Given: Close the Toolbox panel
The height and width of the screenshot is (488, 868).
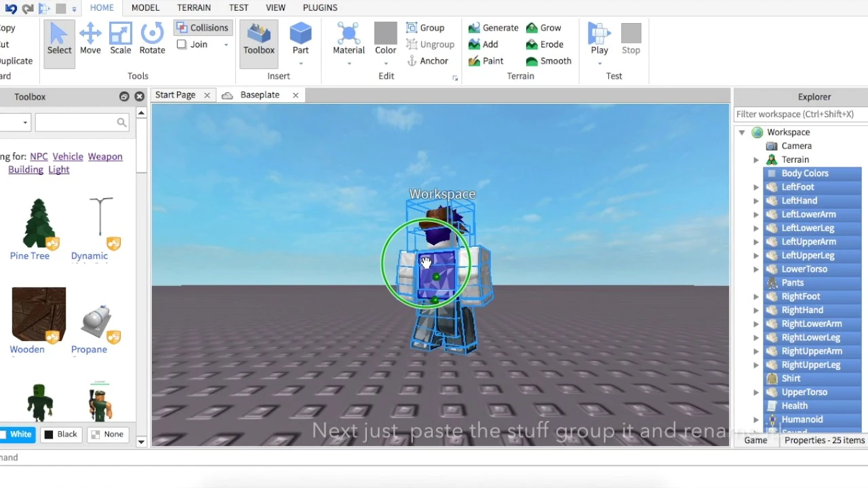Looking at the screenshot, I should (140, 97).
